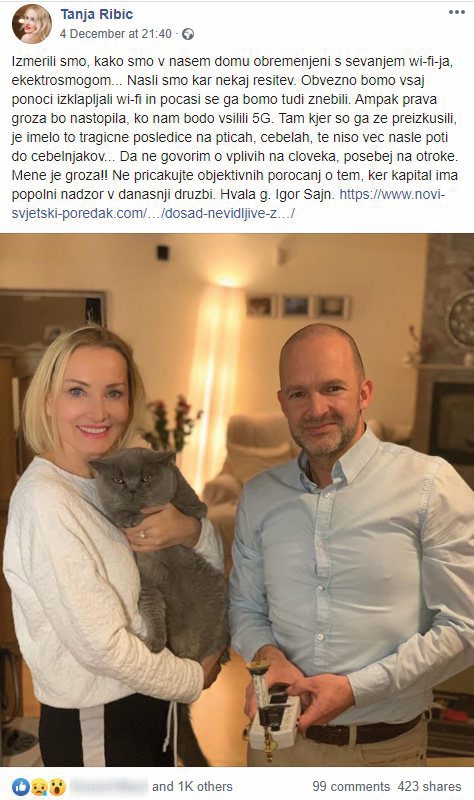
Task: Open the post photo with the cat
Action: tap(237, 500)
